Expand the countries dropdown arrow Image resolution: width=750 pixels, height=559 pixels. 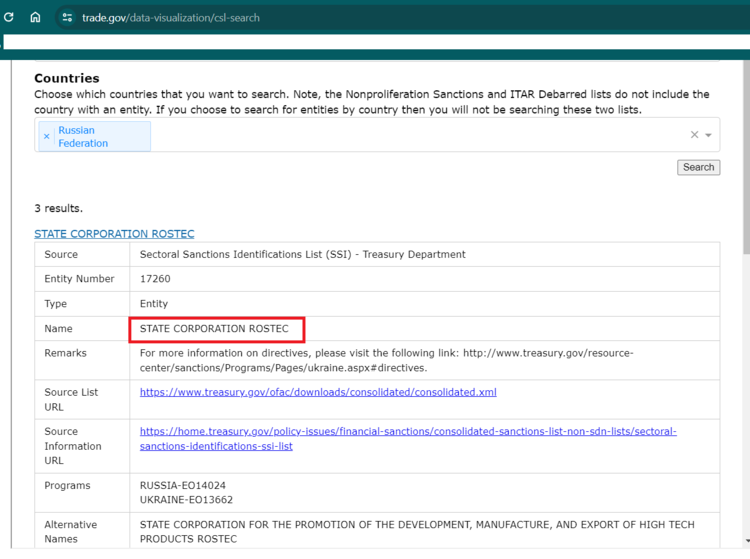click(709, 135)
